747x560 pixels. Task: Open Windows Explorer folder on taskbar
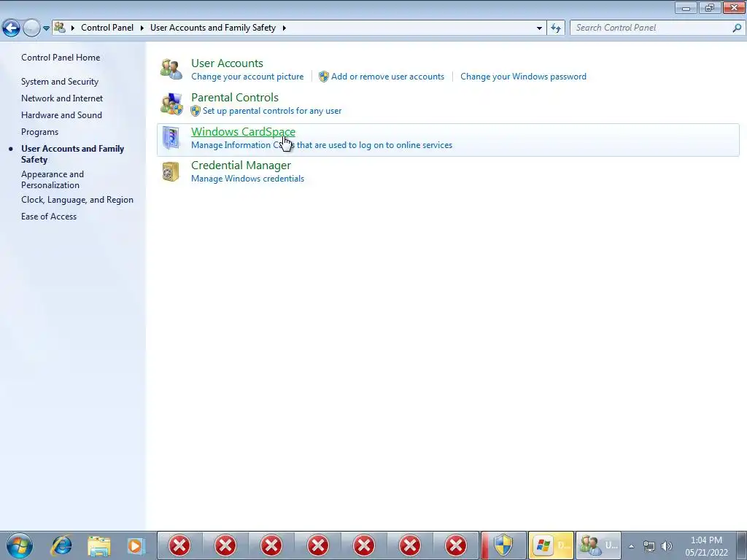99,545
